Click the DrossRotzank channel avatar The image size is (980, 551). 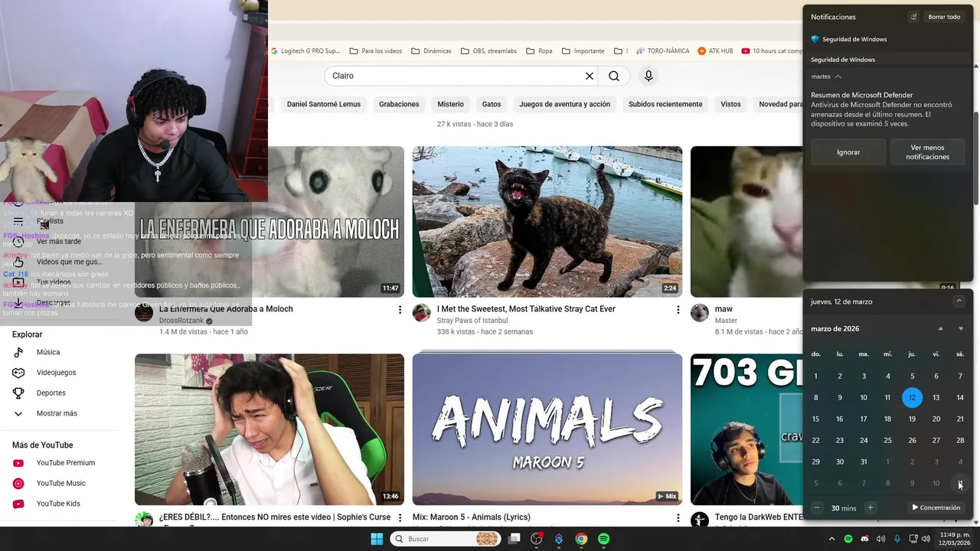[x=144, y=312]
